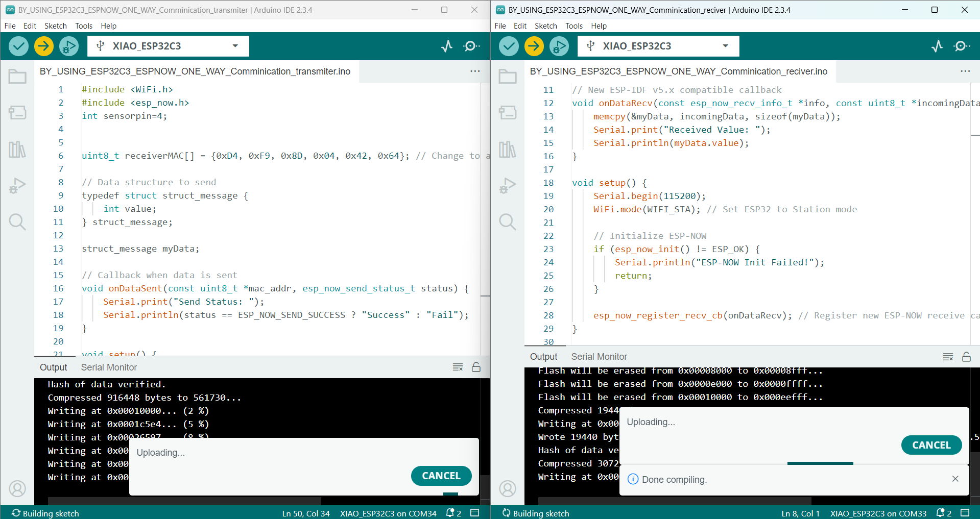The width and height of the screenshot is (980, 519).
Task: Expand XIAO_ESP32C3 board selector in receiver window
Action: pyautogui.click(x=658, y=46)
